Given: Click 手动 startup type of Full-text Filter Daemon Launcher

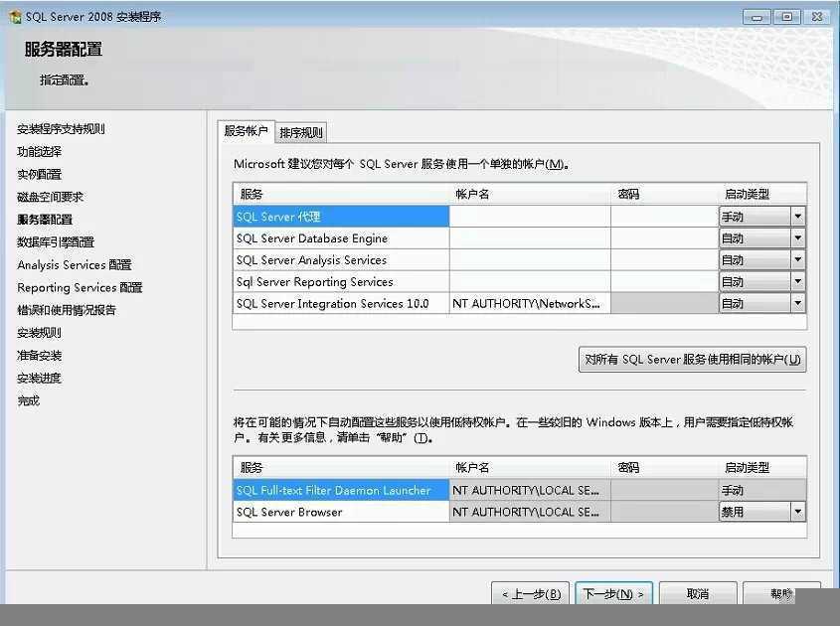Looking at the screenshot, I should click(x=762, y=490).
